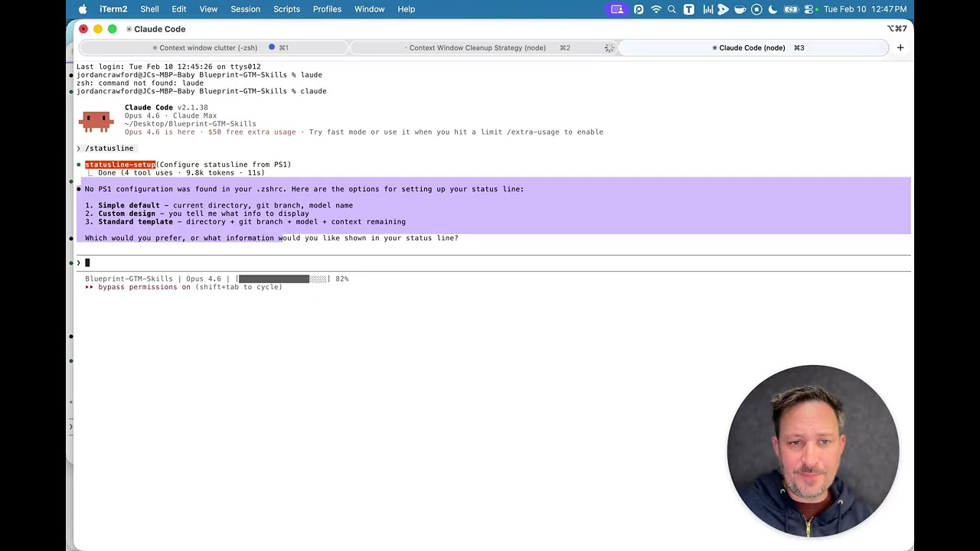Minimize the iTerm2 window with yellow button

[x=98, y=29]
